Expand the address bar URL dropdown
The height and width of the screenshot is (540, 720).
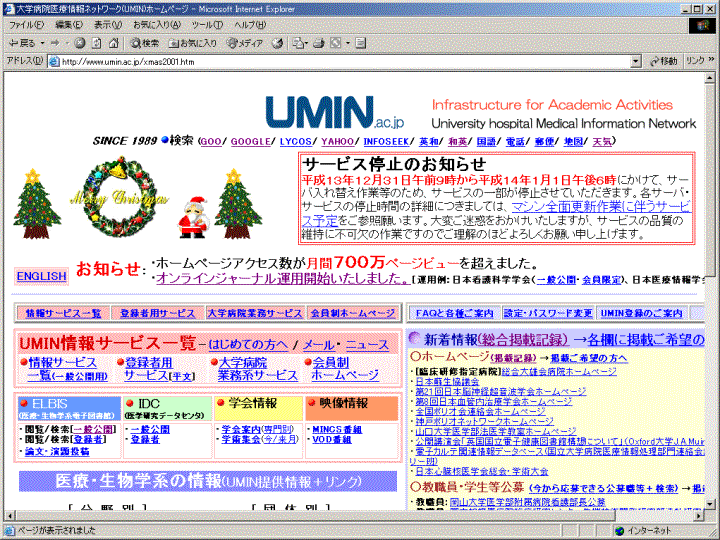click(x=641, y=61)
